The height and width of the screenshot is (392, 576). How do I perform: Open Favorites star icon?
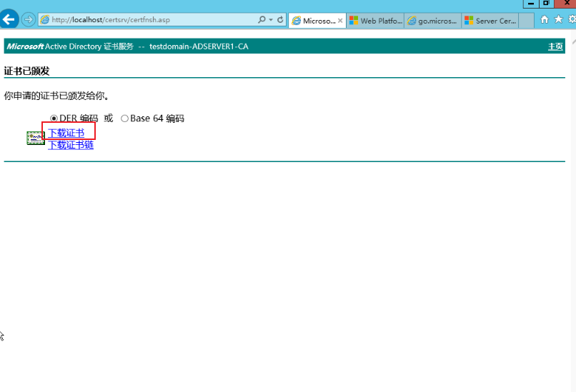[x=558, y=19]
